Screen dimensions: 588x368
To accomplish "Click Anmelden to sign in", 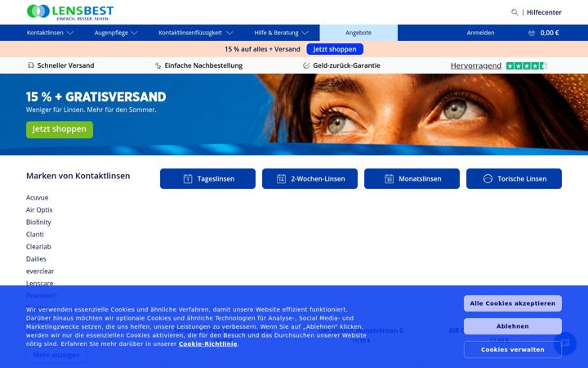I will click(480, 33).
